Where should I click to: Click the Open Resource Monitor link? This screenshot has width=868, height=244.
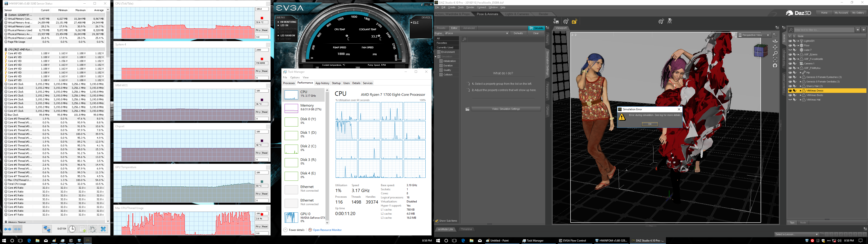(x=327, y=230)
